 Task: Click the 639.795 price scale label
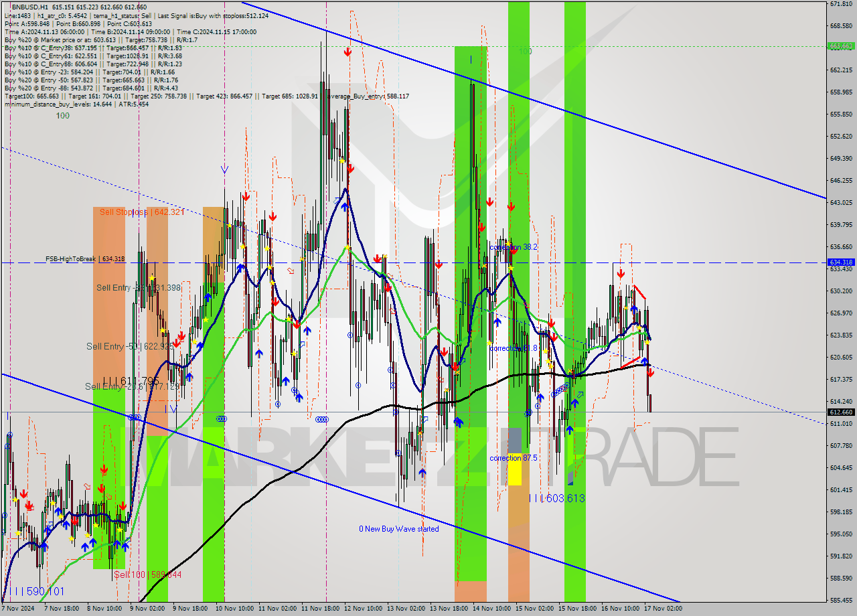pyautogui.click(x=841, y=224)
